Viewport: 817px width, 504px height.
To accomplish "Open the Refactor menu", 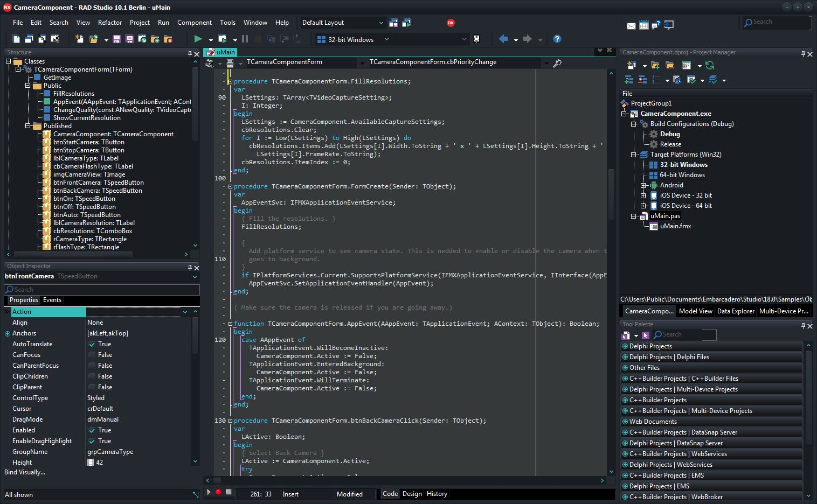I will tap(109, 23).
